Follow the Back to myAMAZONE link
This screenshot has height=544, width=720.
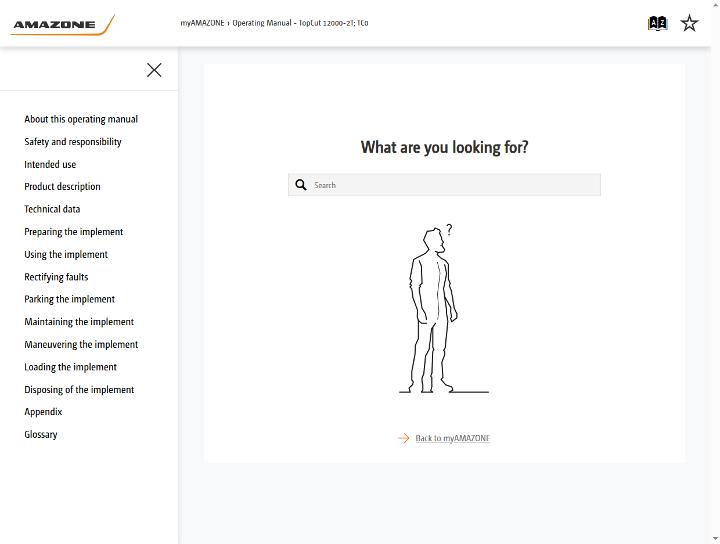click(453, 438)
